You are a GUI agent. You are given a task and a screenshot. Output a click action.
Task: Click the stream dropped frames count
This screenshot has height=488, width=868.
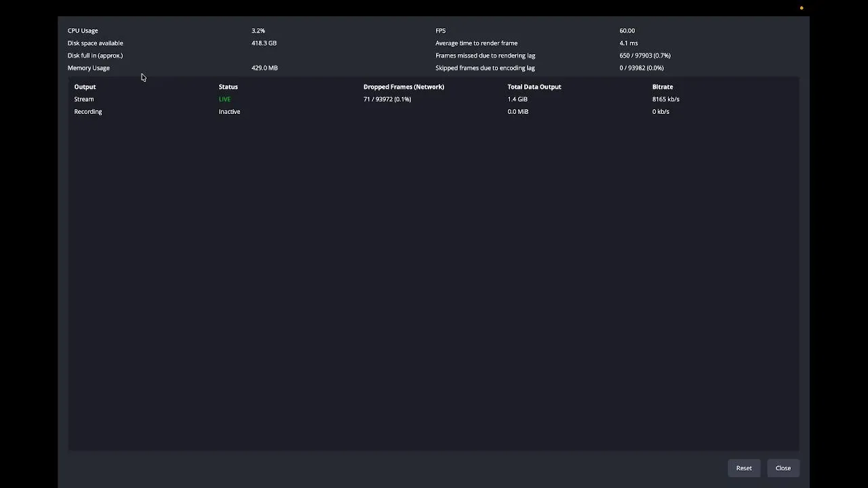pyautogui.click(x=387, y=100)
